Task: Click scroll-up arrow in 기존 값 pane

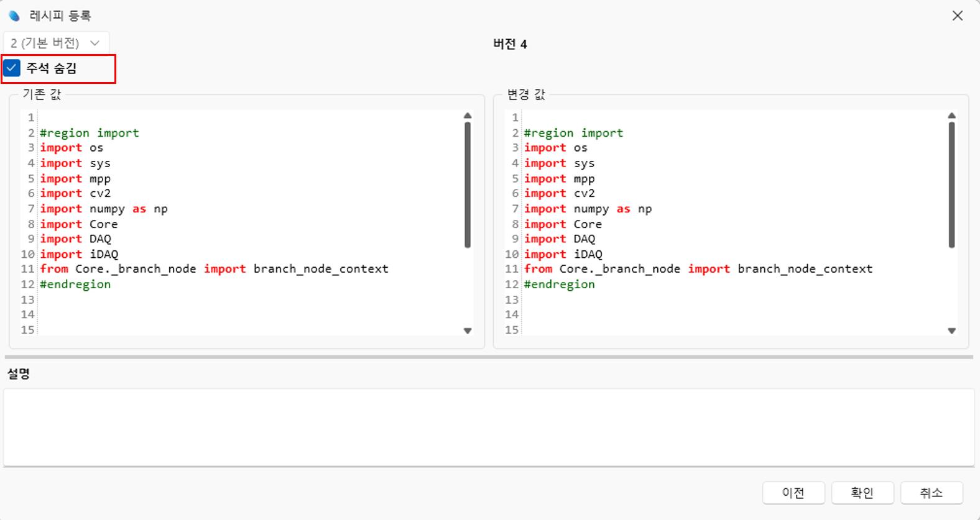Action: click(x=468, y=116)
